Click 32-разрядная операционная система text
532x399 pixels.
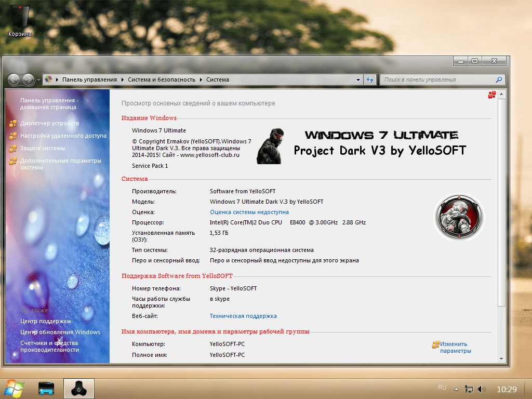pyautogui.click(x=262, y=250)
